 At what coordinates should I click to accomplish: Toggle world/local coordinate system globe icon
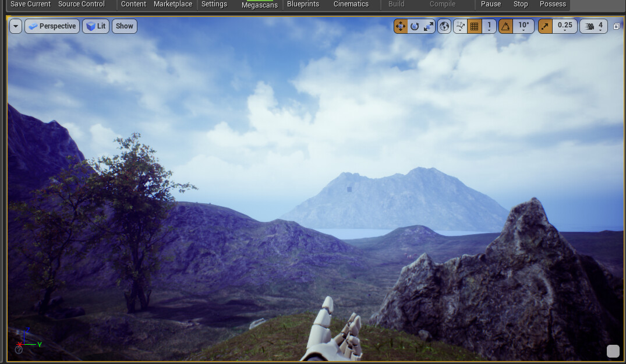[x=444, y=26]
